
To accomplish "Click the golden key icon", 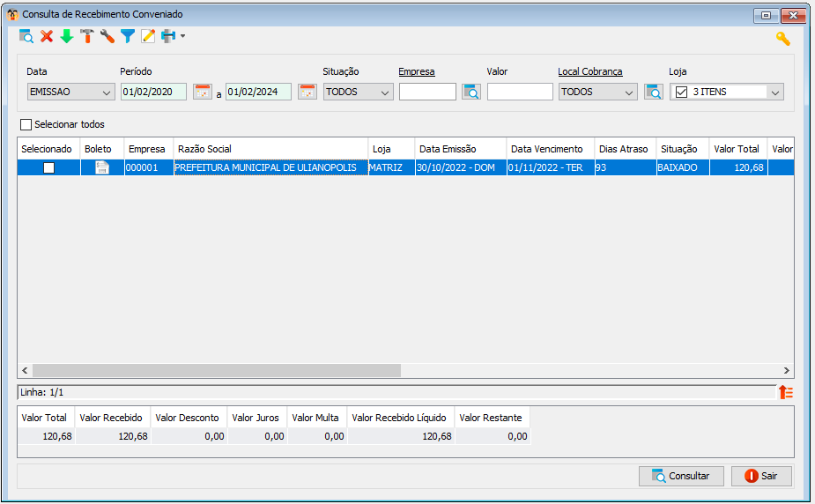I will 782,39.
